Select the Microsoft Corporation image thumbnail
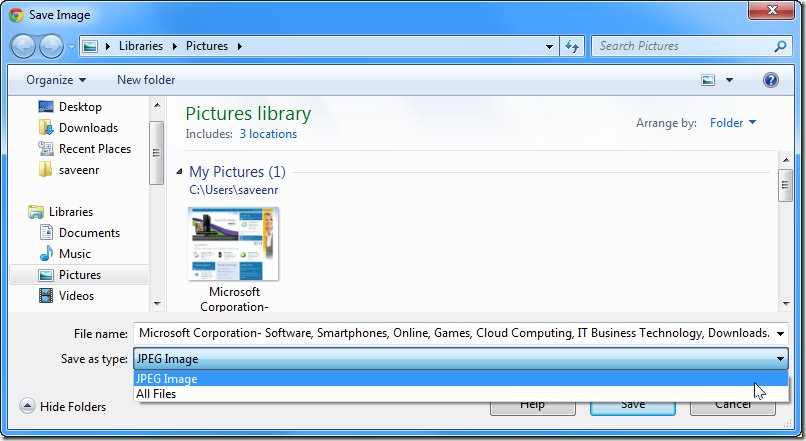Screen dimensions: 806x441 [x=234, y=244]
